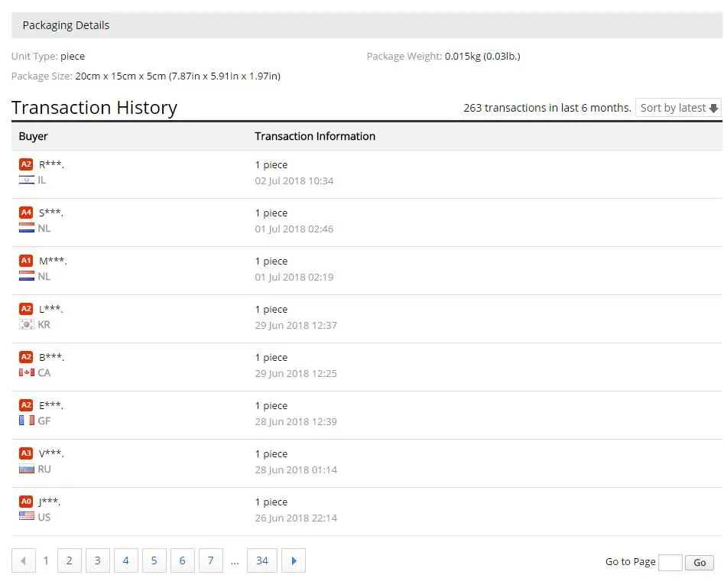
Task: Focus the Go to Page input field
Action: coord(670,563)
